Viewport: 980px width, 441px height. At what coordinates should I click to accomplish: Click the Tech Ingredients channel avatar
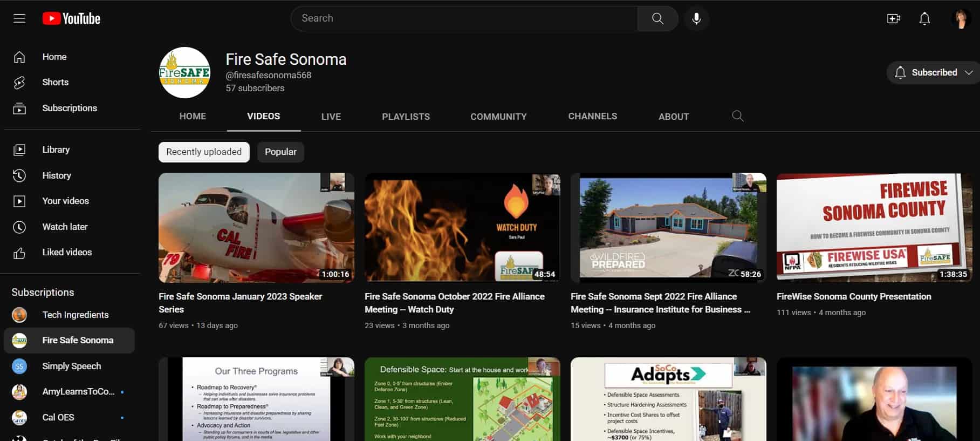19,315
